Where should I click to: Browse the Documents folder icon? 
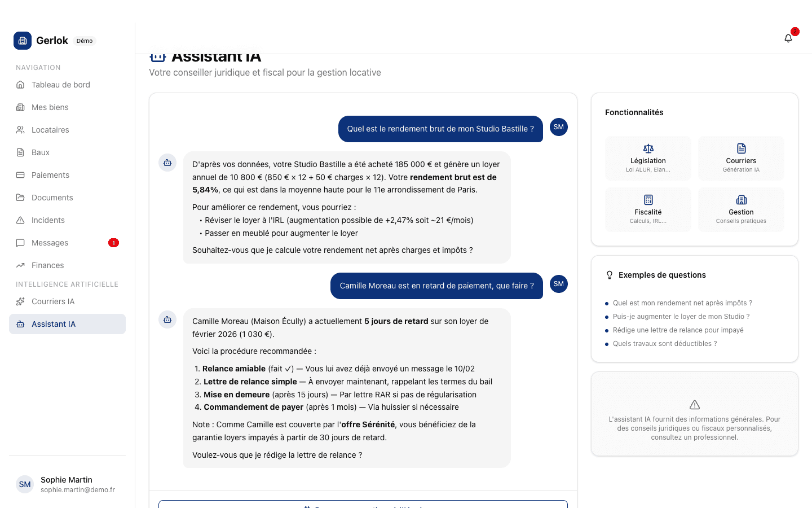pyautogui.click(x=20, y=197)
